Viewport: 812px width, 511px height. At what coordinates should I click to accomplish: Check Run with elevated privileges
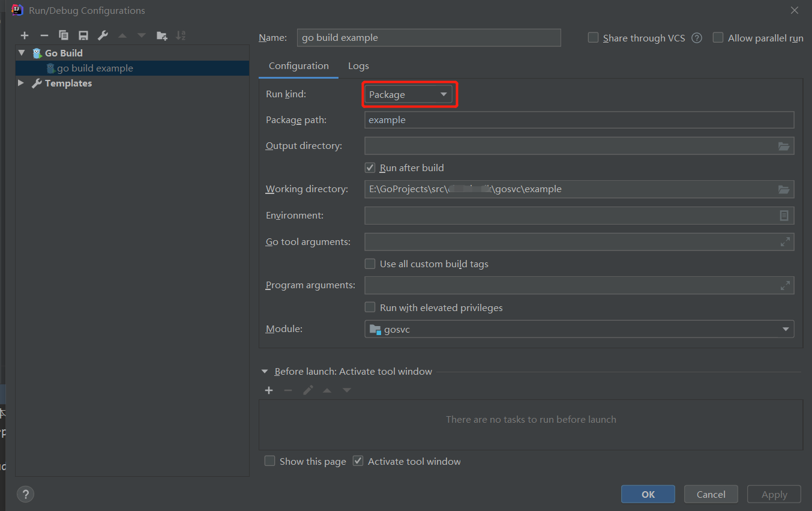pos(370,307)
